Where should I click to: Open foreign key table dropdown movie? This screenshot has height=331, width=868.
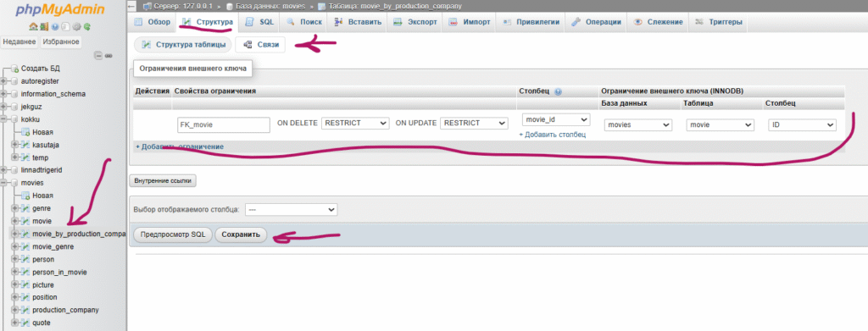[x=720, y=125]
